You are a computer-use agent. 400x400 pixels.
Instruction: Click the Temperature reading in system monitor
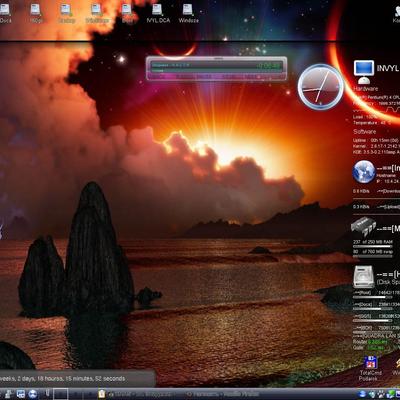[372, 123]
